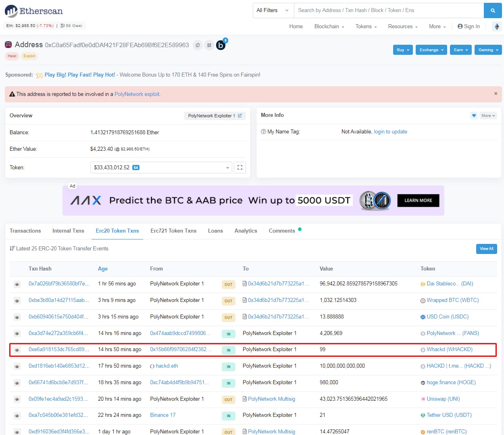Click the contract icon in the DAI row
Screen dimensions: 504x435
[245, 283]
